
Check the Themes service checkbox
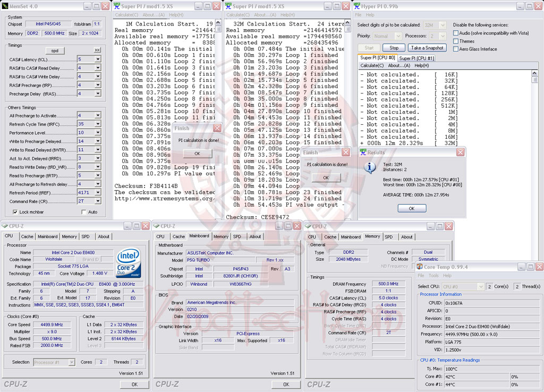click(x=456, y=41)
